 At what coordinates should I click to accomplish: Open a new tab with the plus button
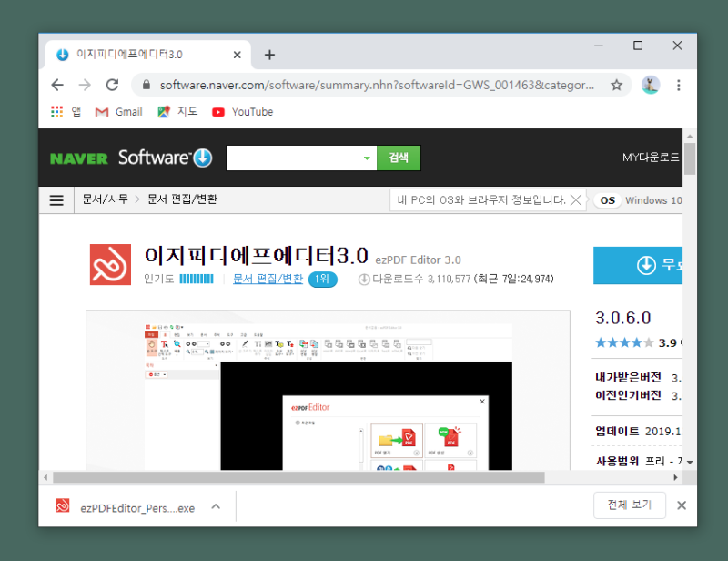coord(269,55)
